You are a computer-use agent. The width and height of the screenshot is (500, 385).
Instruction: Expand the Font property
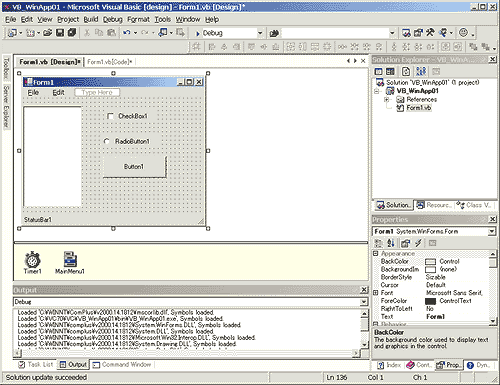[375, 293]
